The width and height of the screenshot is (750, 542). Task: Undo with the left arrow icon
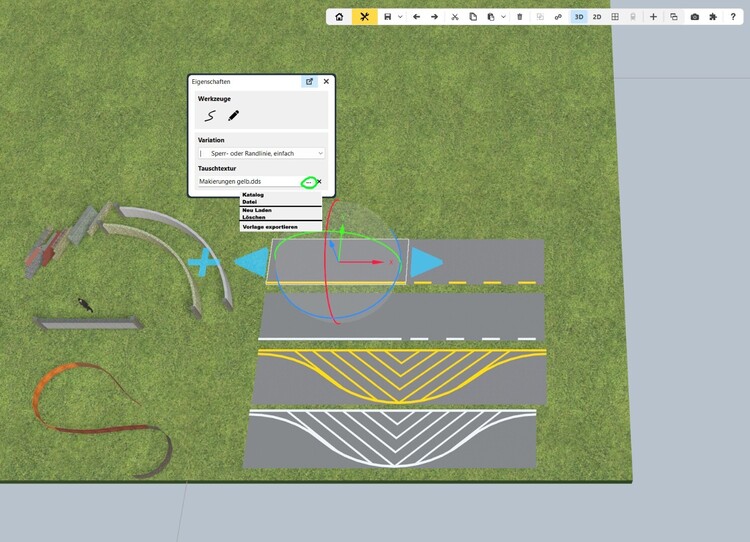(x=417, y=17)
